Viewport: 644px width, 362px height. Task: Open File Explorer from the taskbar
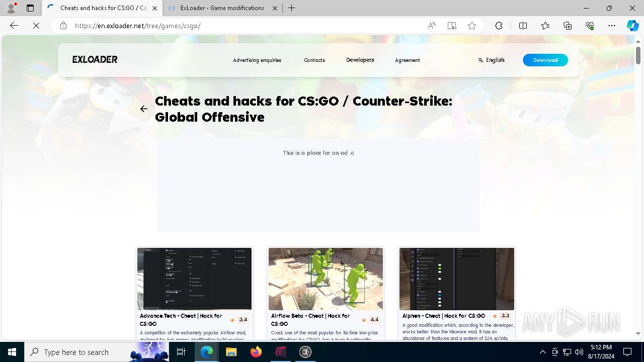click(x=231, y=352)
